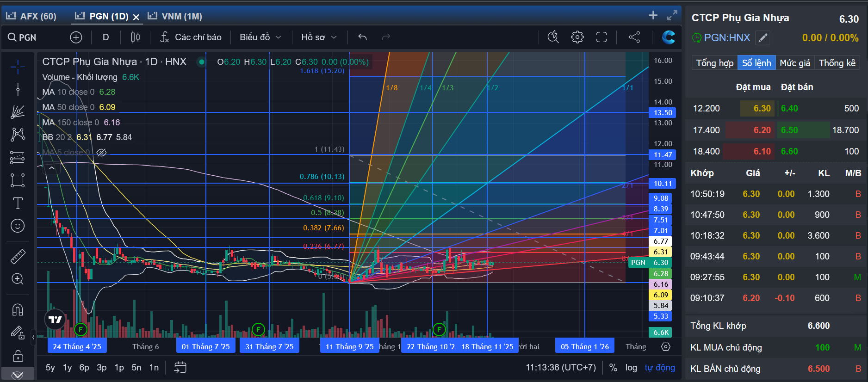The width and height of the screenshot is (868, 382).
Task: Open the D interval selector
Action: click(106, 37)
